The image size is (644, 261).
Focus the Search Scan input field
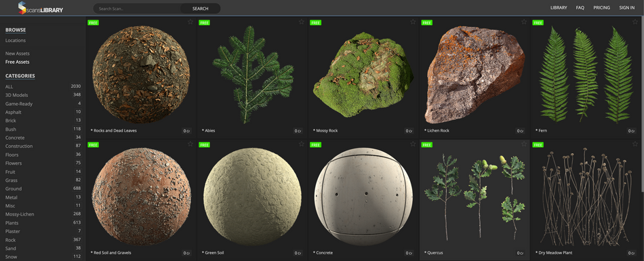pos(137,9)
